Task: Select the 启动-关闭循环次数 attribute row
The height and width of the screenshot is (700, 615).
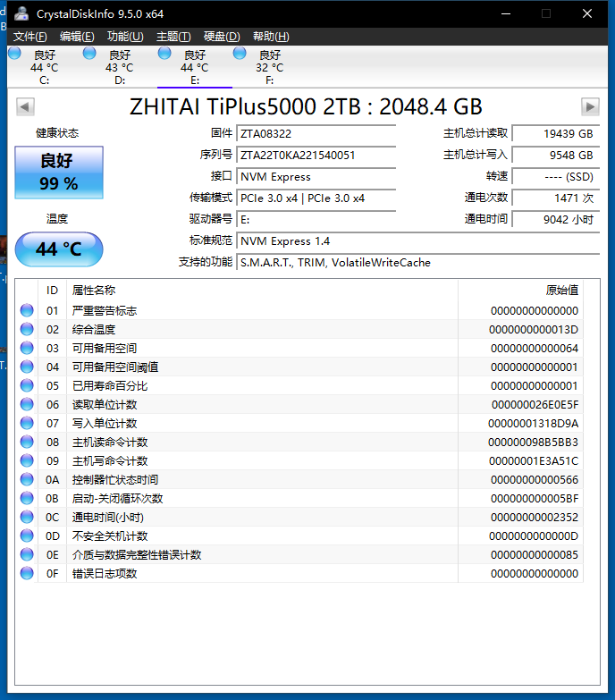Action: 299,498
